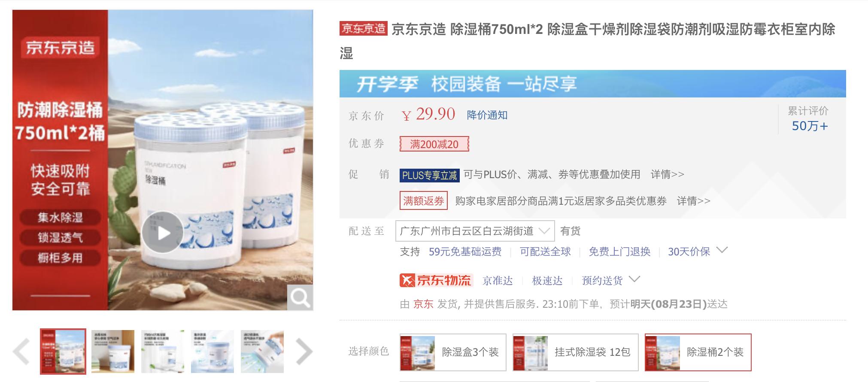Open 详情 for PLUS promotion
The image size is (868, 382).
click(x=668, y=174)
